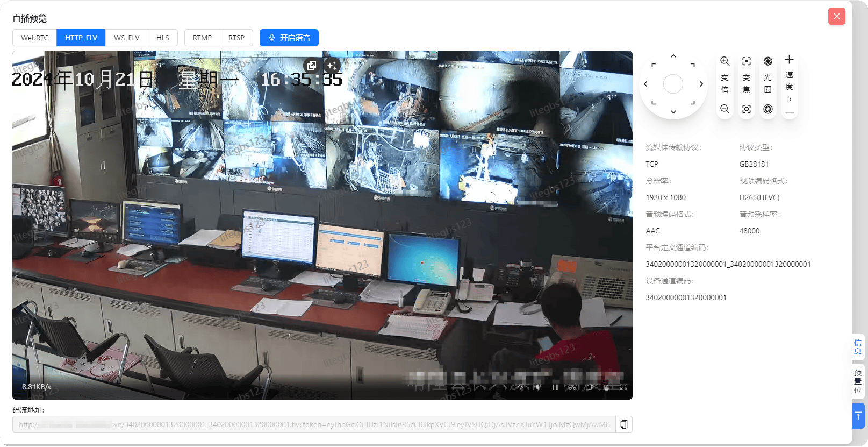868x447 pixels.
Task: Pan the camera to the left
Action: [x=645, y=84]
